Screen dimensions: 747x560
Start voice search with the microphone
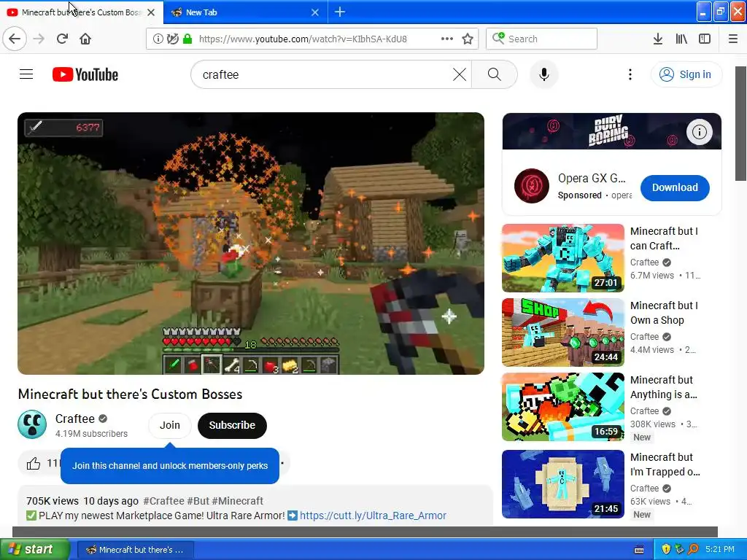coord(544,74)
